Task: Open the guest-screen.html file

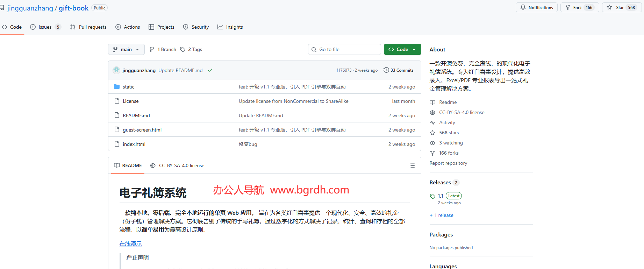Action: [x=142, y=130]
